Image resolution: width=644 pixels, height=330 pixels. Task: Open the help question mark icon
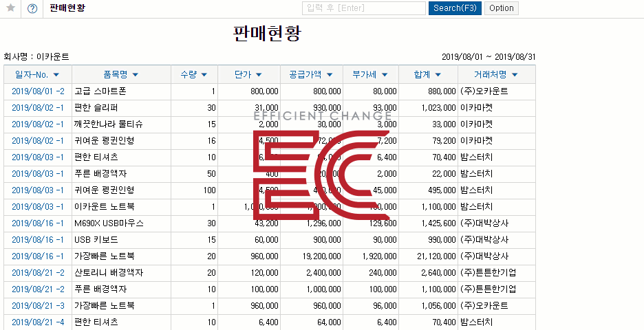click(32, 8)
